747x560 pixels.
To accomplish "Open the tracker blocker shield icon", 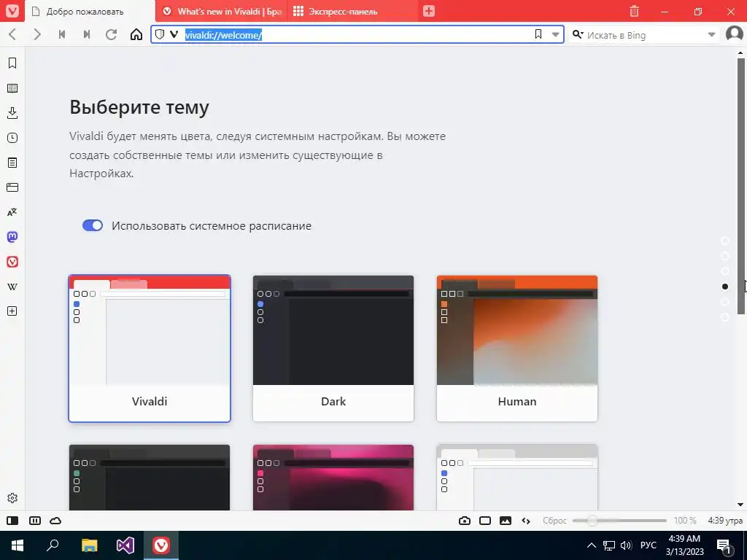I will [160, 34].
